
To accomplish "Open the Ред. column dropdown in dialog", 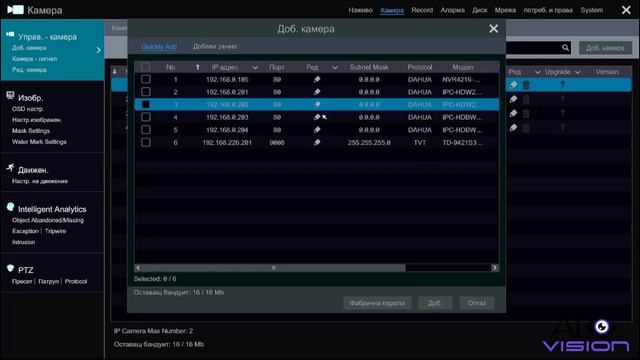I will [335, 68].
